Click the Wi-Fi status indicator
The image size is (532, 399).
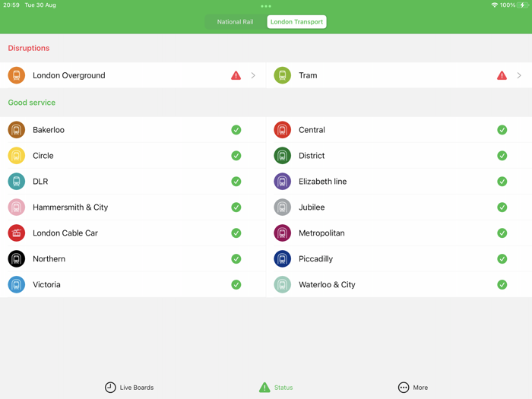tap(494, 5)
